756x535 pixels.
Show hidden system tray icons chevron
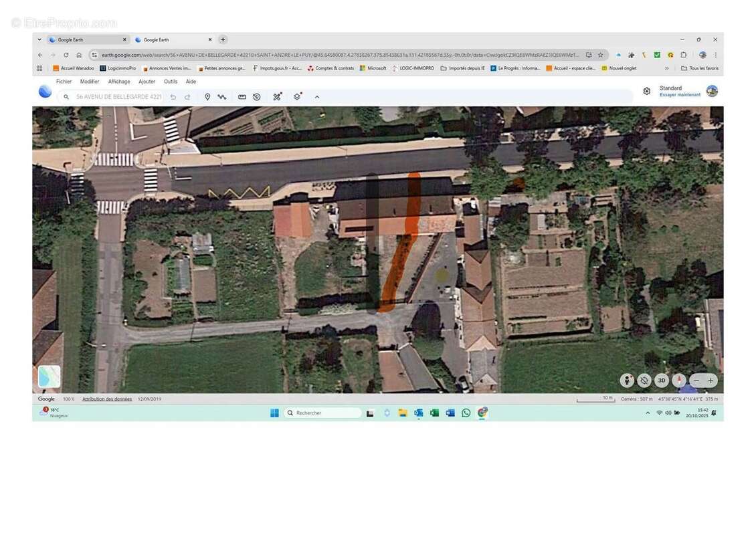[x=648, y=413]
